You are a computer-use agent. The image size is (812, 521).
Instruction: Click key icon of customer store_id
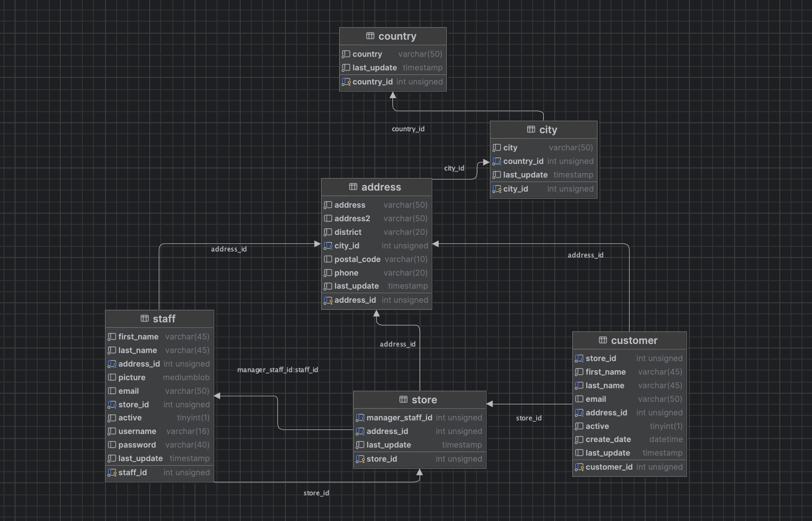579,359
